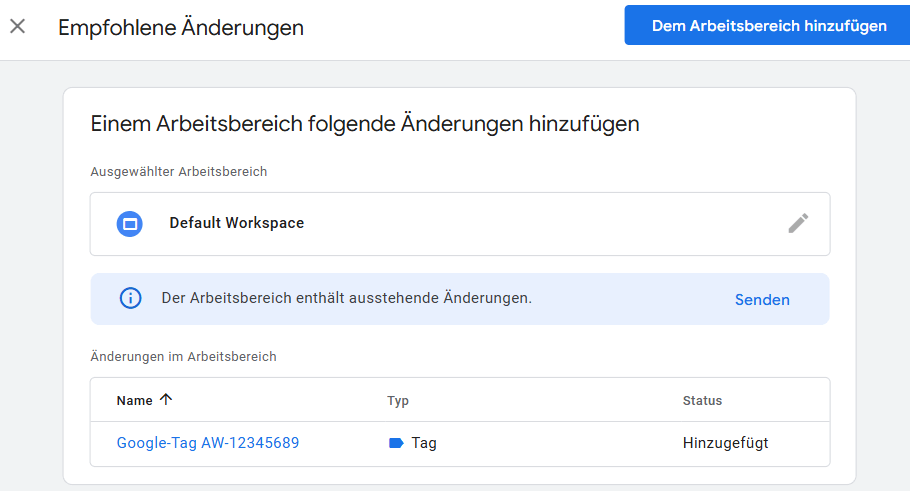Screen dimensions: 910x491
Task: Click the blue tag icon in the Typ column
Action: [396, 443]
